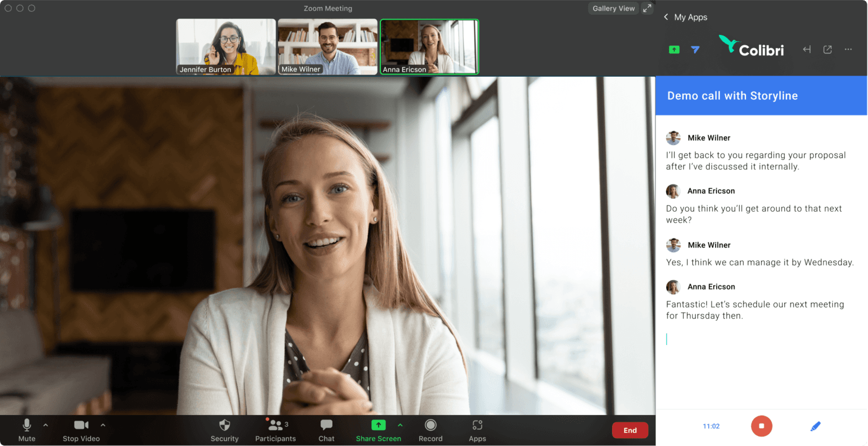
Task: Go back to My Apps
Action: (x=685, y=17)
